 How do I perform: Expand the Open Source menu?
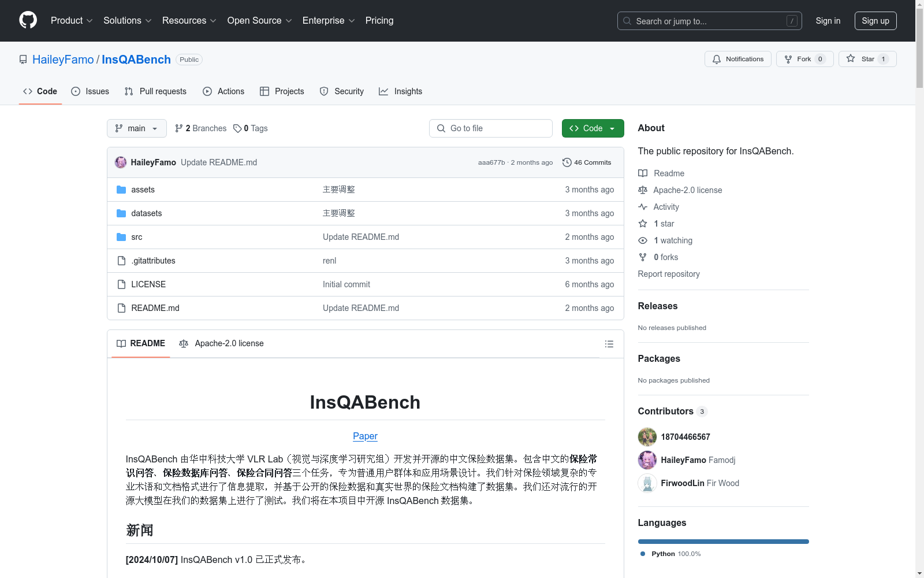pos(259,20)
